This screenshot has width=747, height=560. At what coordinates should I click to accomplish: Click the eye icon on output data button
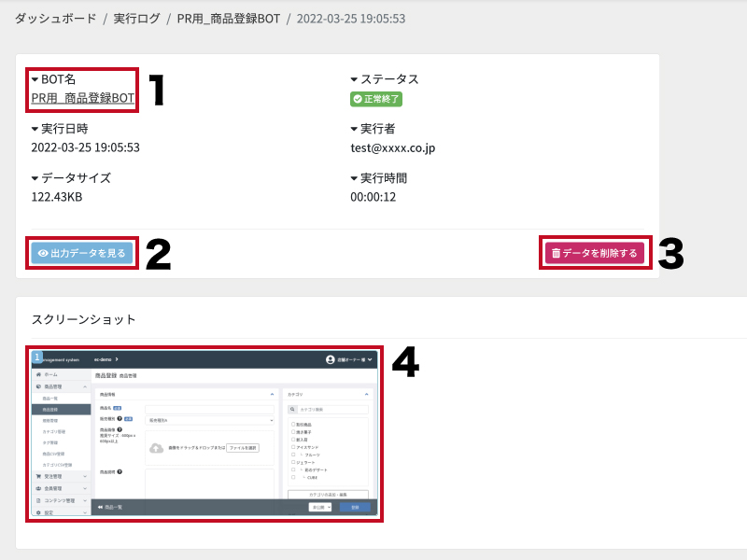click(x=43, y=253)
